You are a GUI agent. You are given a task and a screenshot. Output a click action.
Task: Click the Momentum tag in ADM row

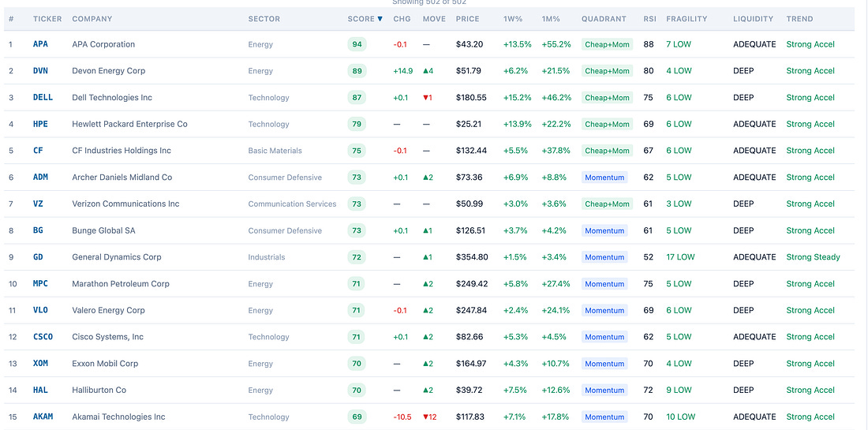tap(604, 177)
